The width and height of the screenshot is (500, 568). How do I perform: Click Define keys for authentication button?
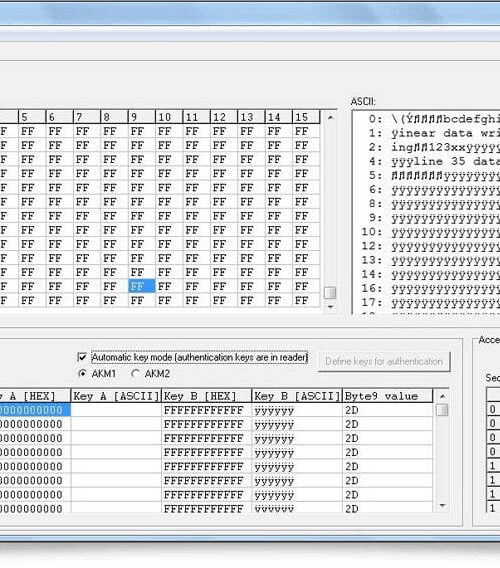[384, 362]
